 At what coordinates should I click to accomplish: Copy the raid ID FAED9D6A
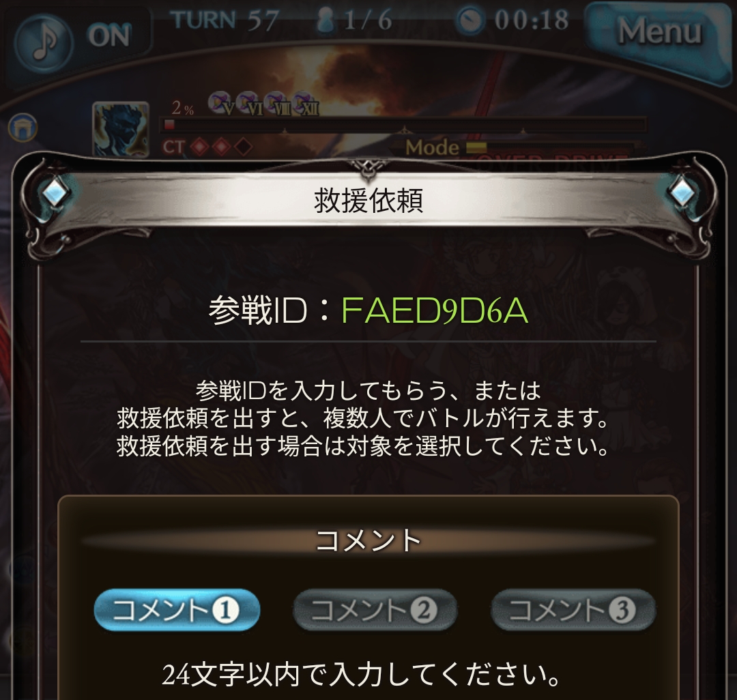tap(435, 310)
